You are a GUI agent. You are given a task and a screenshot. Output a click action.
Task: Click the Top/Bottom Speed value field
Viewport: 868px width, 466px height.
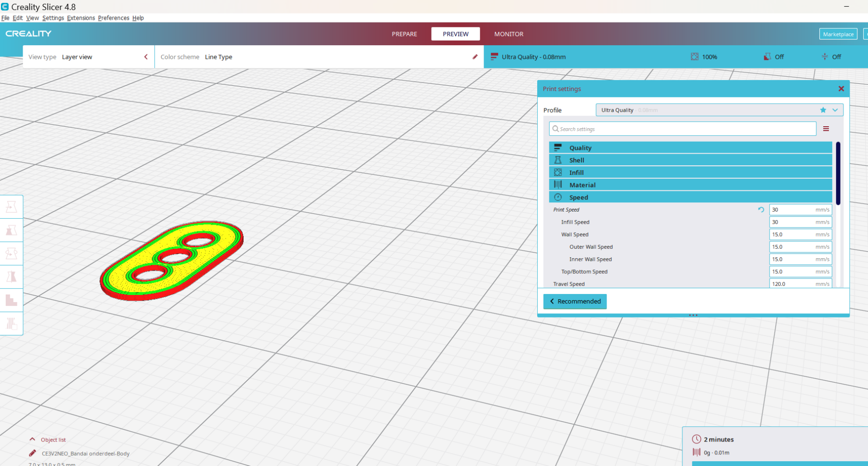(800, 272)
